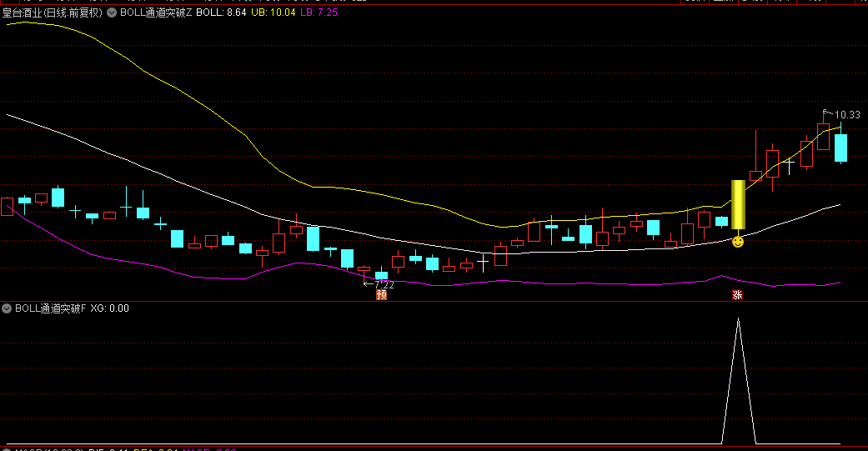Click the BOLL通道突破Z indicator name

[x=156, y=13]
